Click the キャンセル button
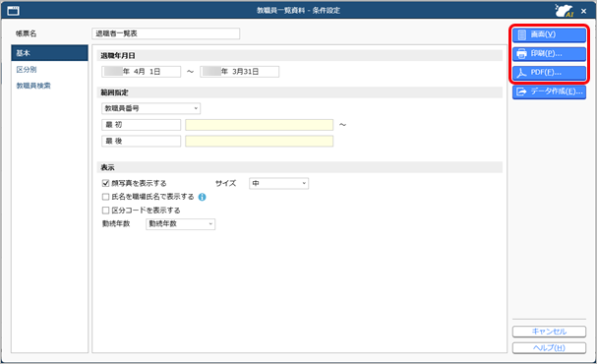 549,332
